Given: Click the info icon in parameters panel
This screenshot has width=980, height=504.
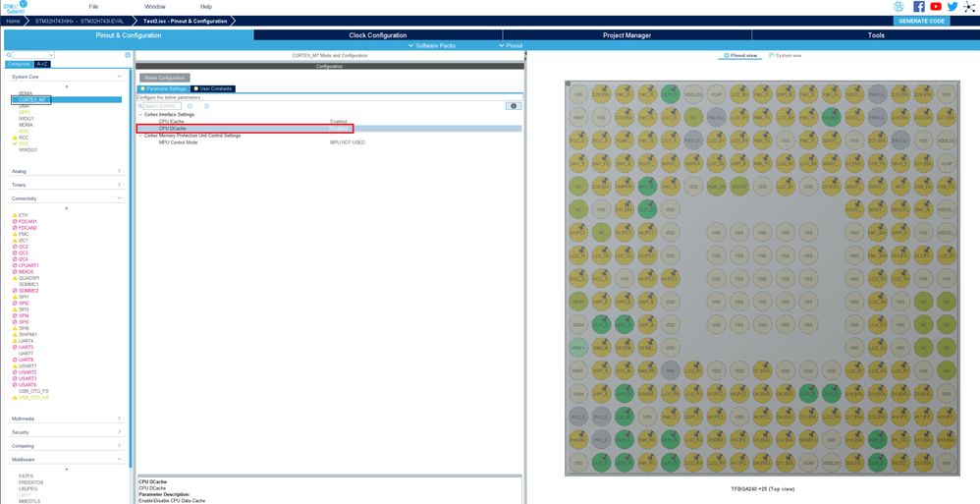Looking at the screenshot, I should (x=513, y=106).
